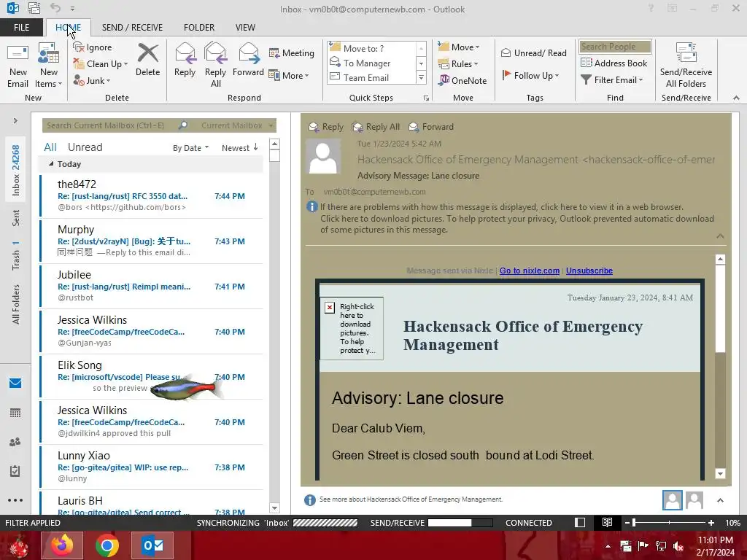Reply with a Meeting request
Image resolution: width=747 pixels, height=560 pixels.
click(292, 52)
